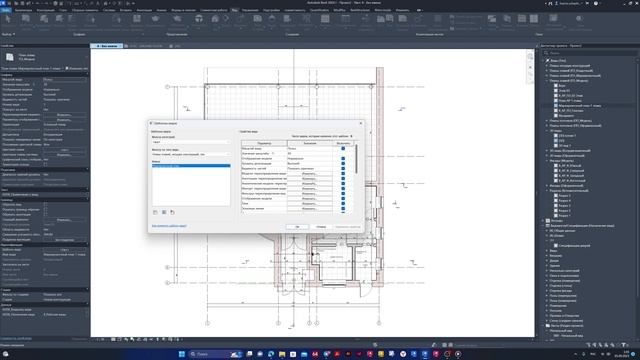Click the Изменить button in the Тени row
This screenshot has height=360, width=640.
coord(310,204)
